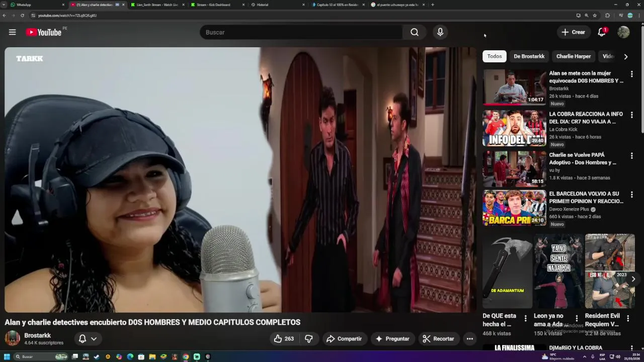Open the Brostarkk channel name link
644x362 pixels.
coord(38,335)
